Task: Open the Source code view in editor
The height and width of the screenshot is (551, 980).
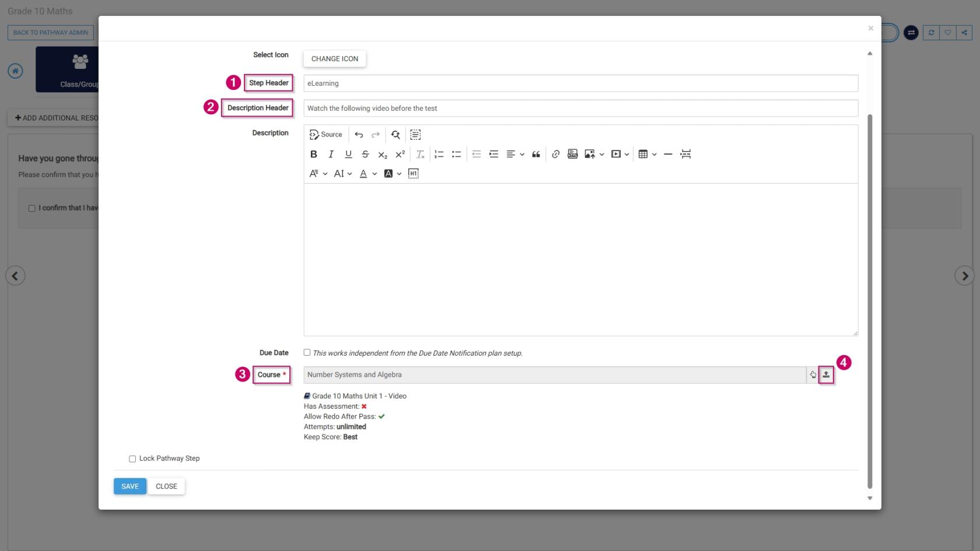Action: tap(325, 135)
